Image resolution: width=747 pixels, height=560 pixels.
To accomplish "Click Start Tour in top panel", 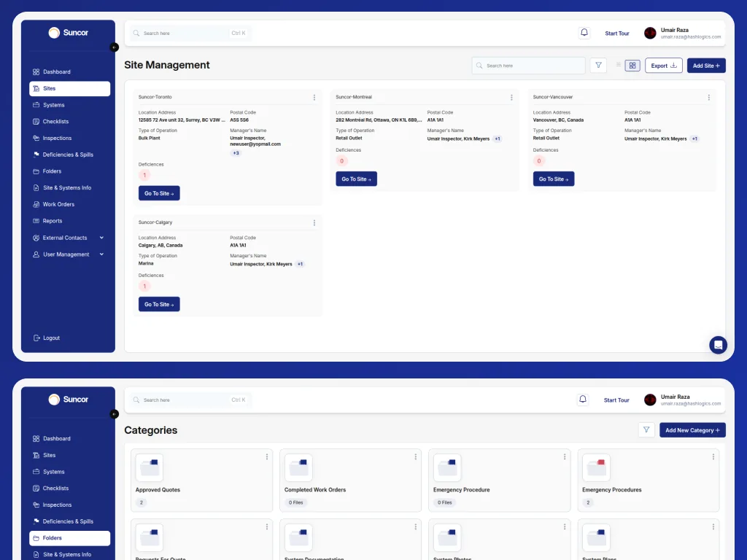I will tap(617, 34).
